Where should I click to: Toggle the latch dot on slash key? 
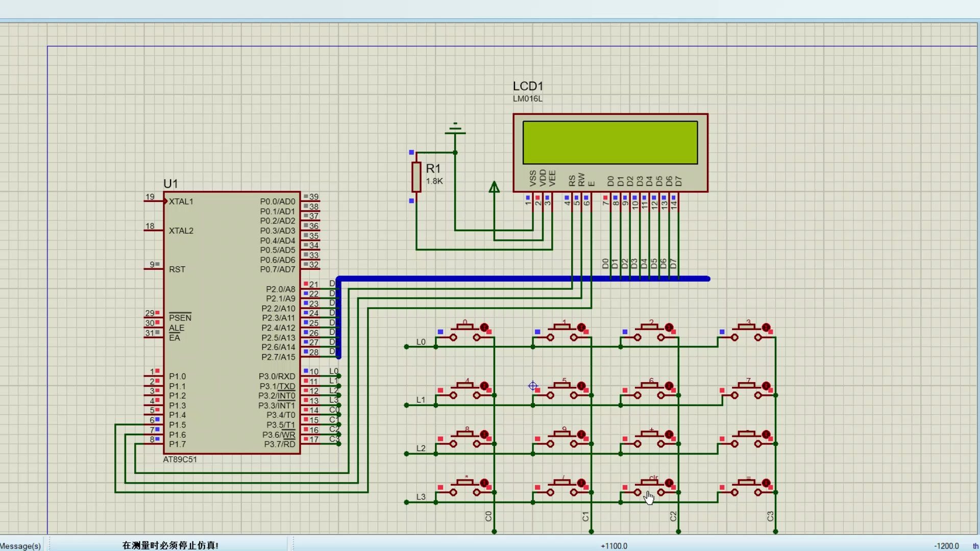[x=581, y=483]
